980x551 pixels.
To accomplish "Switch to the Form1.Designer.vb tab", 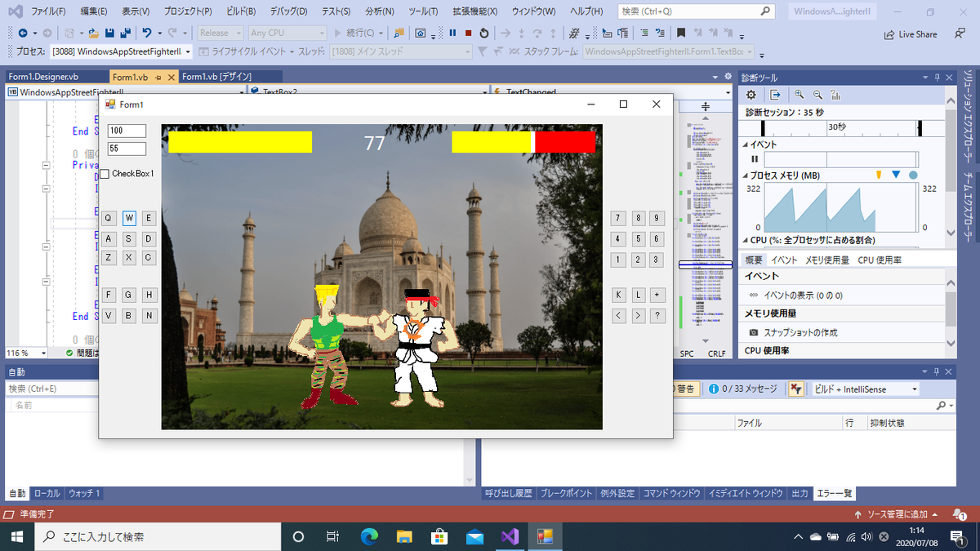I will click(43, 77).
